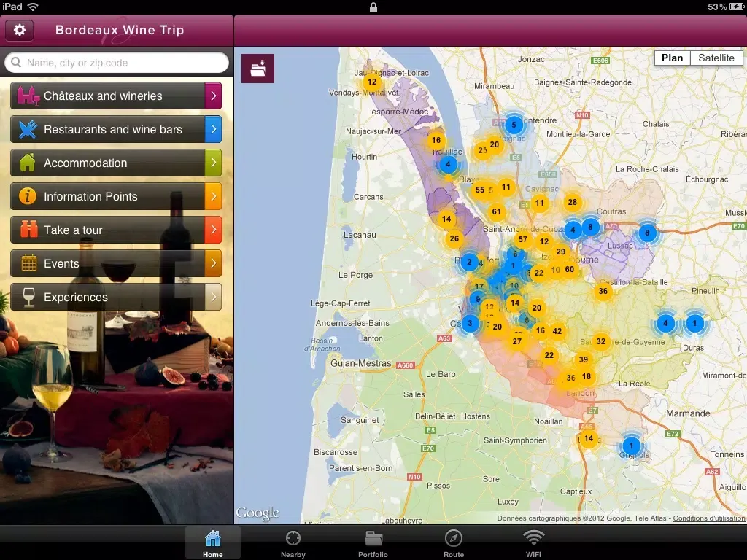Image resolution: width=747 pixels, height=560 pixels.
Task: Switch to the Route tab
Action: pyautogui.click(x=454, y=544)
